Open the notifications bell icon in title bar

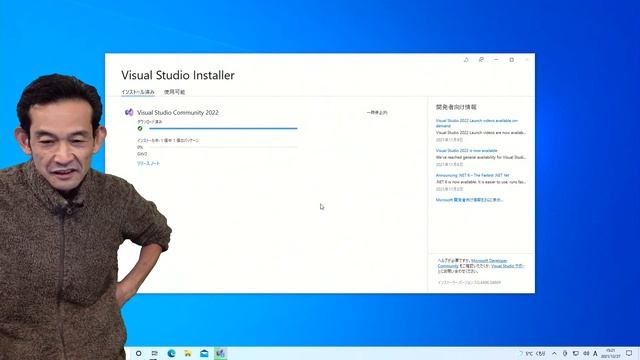tap(466, 60)
